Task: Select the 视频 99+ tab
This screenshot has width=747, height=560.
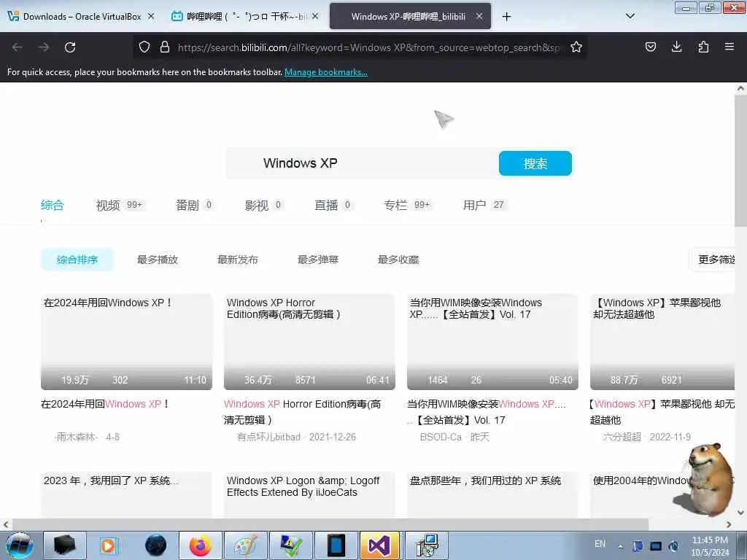Action: [x=120, y=205]
